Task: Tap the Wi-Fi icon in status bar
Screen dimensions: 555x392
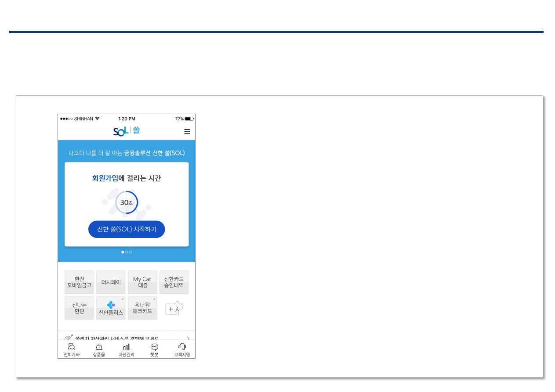Action: 97,119
